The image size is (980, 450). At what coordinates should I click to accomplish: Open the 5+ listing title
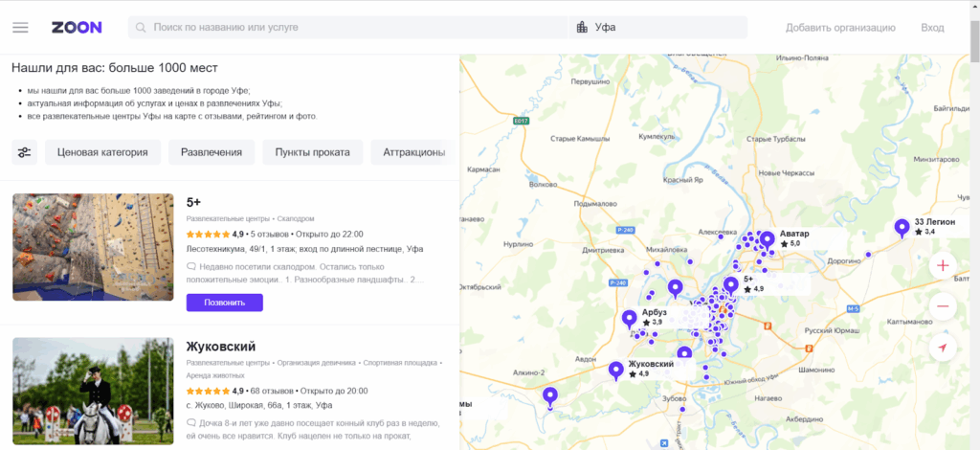point(193,202)
